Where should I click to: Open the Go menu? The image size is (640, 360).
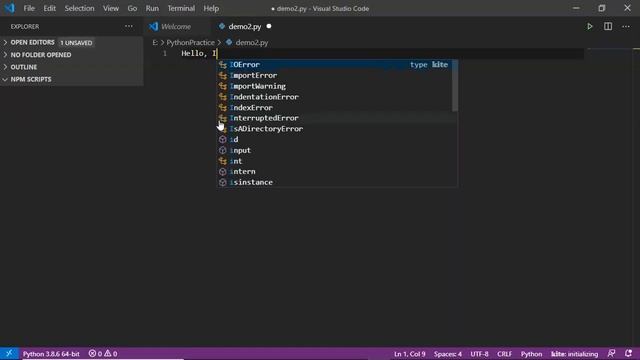(x=132, y=8)
